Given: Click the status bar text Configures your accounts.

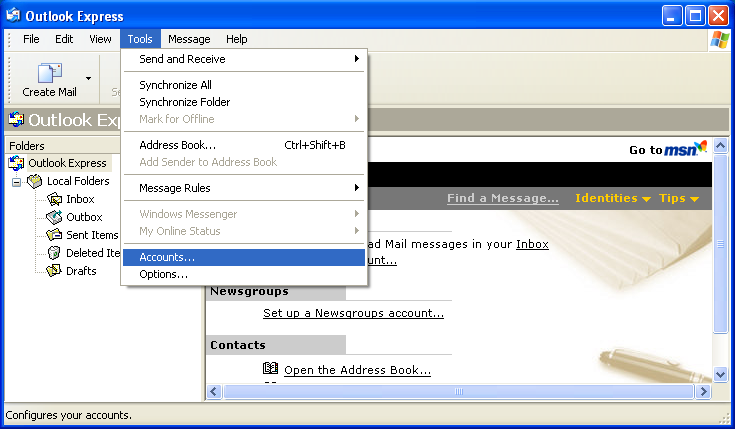Looking at the screenshot, I should tap(69, 415).
